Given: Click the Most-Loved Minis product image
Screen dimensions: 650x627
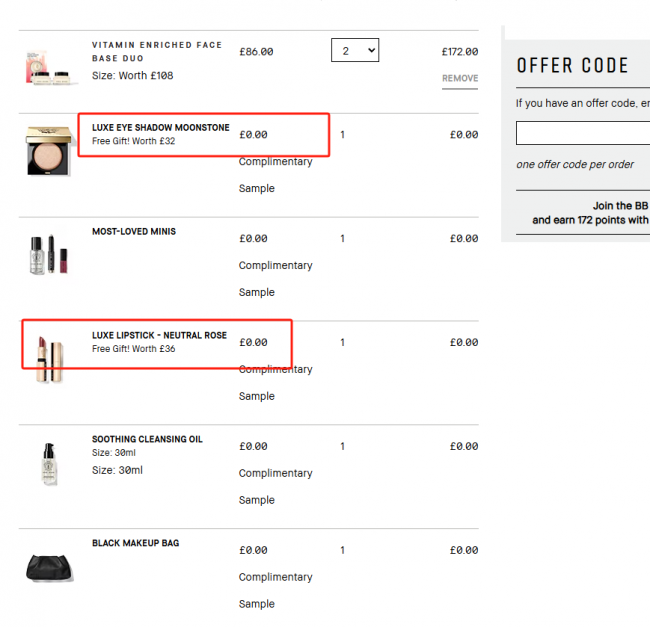Looking at the screenshot, I should (x=49, y=254).
